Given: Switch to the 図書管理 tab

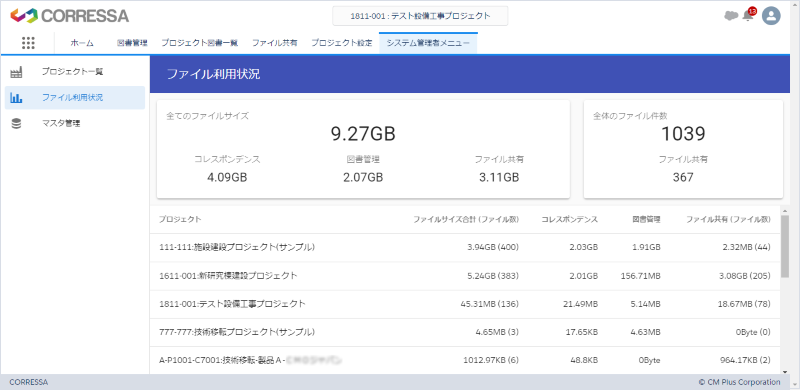Looking at the screenshot, I should click(132, 43).
